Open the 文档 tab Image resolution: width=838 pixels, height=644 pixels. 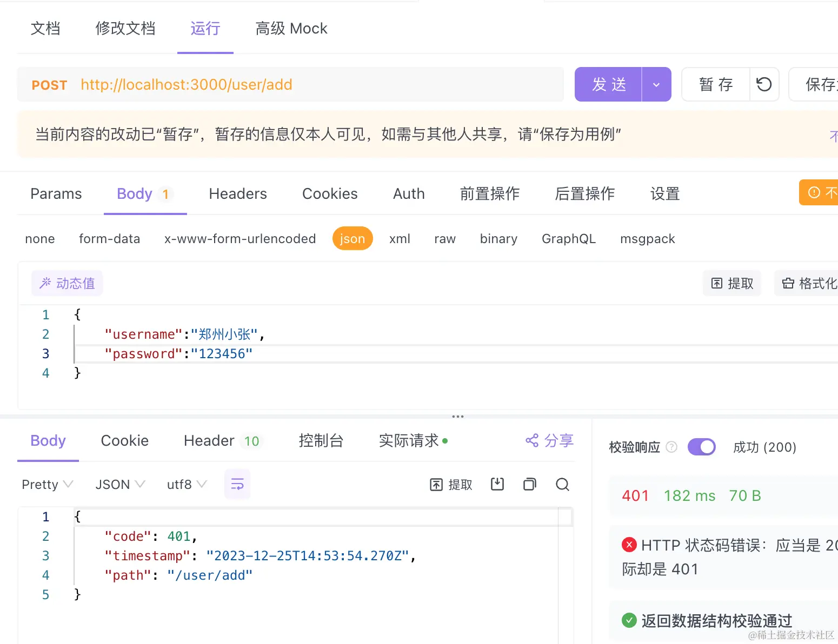click(x=45, y=28)
